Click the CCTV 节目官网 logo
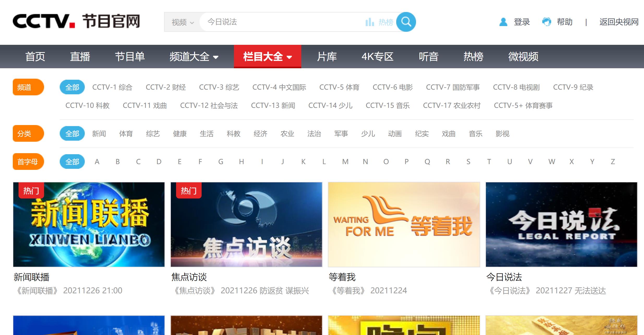 [76, 21]
